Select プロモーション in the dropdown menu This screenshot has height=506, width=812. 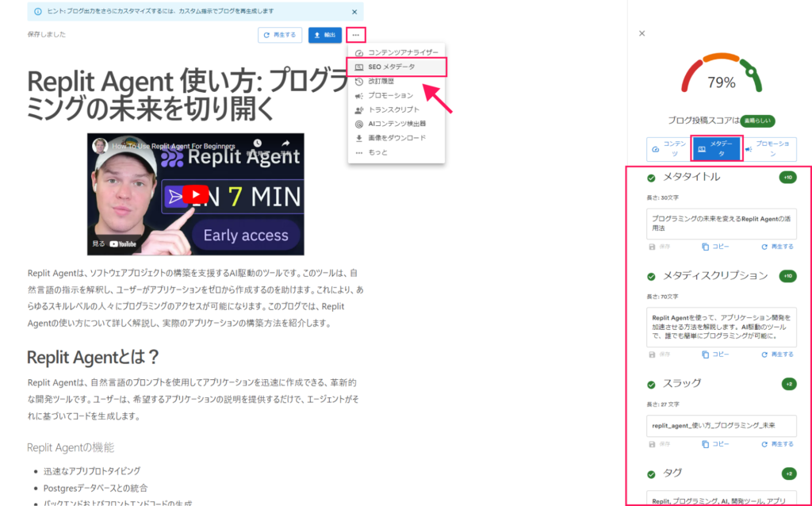click(x=396, y=96)
